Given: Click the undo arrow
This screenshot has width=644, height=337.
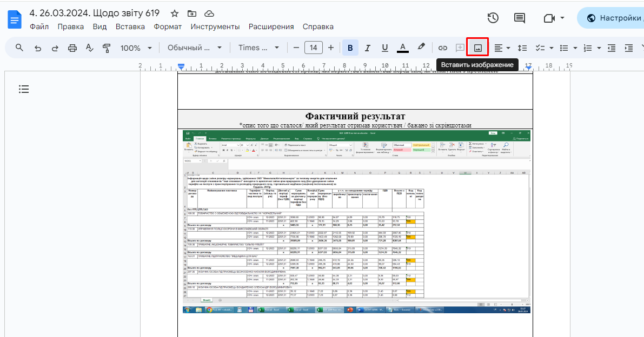Looking at the screenshot, I should coord(38,48).
